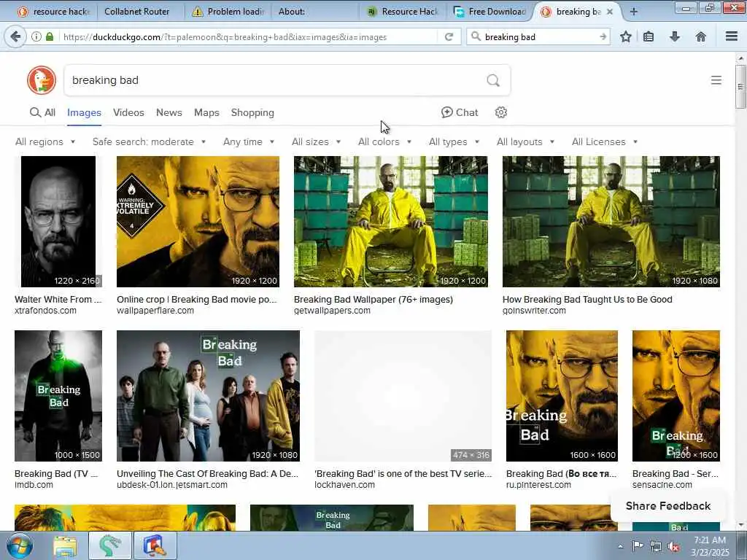
Task: Click the browser toolbar search box
Action: (x=540, y=36)
